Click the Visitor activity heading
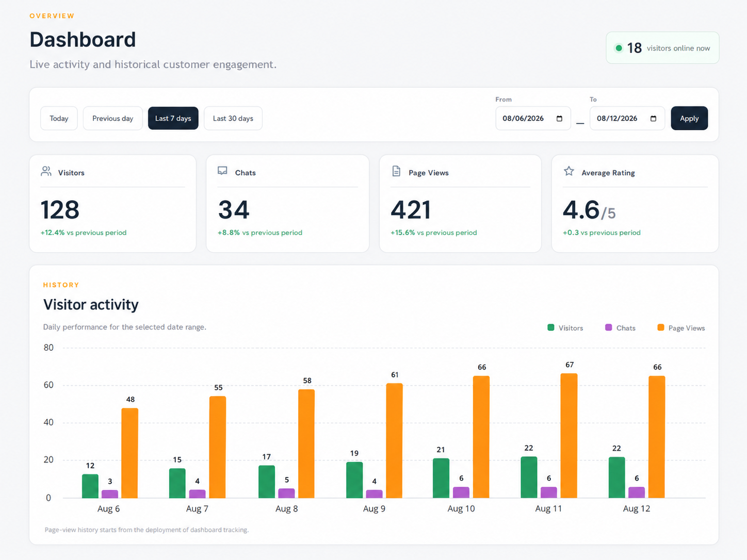This screenshot has width=747, height=560. [x=91, y=305]
